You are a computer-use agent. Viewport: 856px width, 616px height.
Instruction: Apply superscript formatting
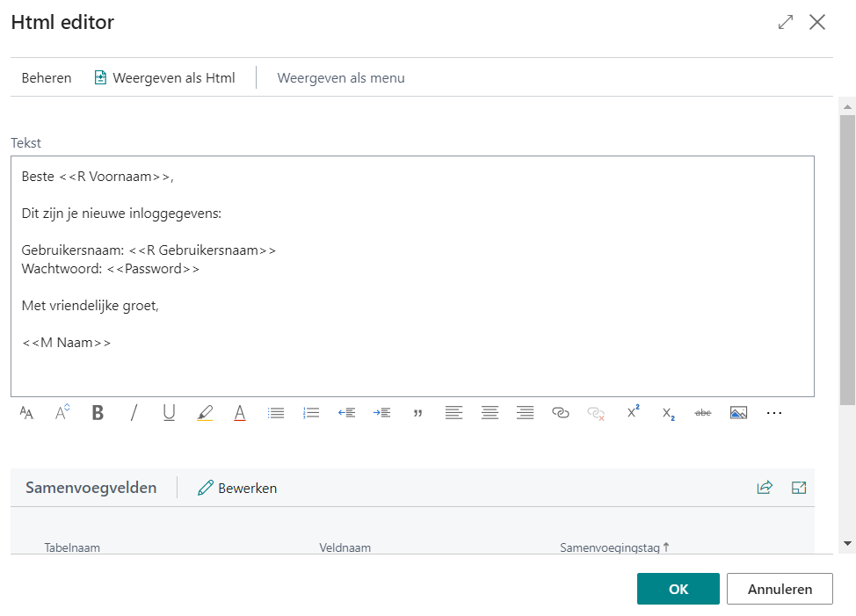pos(633,413)
